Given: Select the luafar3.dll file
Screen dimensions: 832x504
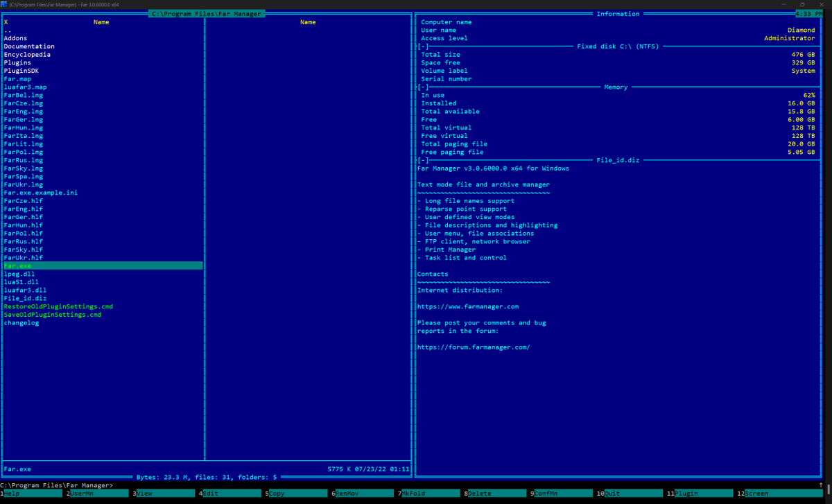Looking at the screenshot, I should [x=103, y=290].
